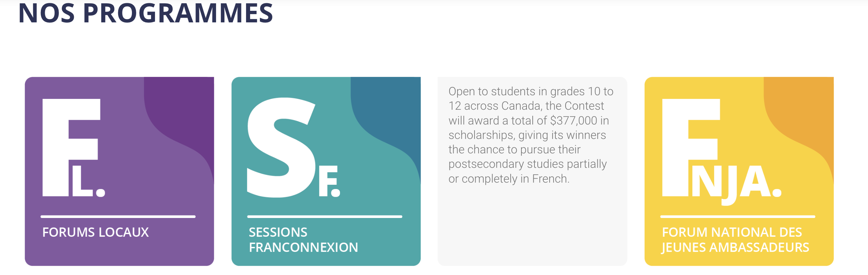Click the small F. letter in SF logo
The width and height of the screenshot is (868, 275).
[329, 181]
